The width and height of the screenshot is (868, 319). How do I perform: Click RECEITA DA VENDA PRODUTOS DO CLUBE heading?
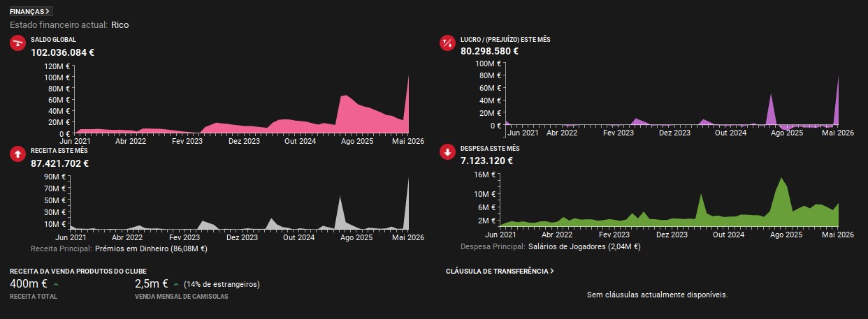click(x=78, y=271)
